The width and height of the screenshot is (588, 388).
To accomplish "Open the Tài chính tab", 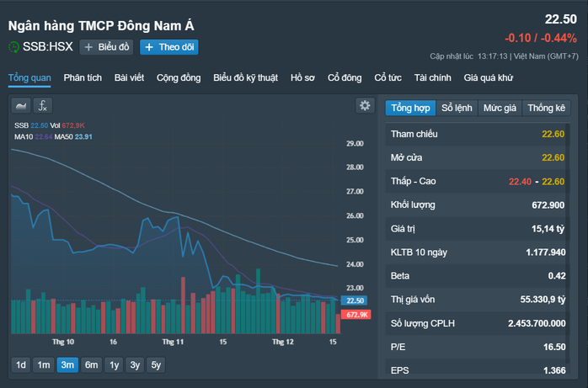I will [432, 77].
